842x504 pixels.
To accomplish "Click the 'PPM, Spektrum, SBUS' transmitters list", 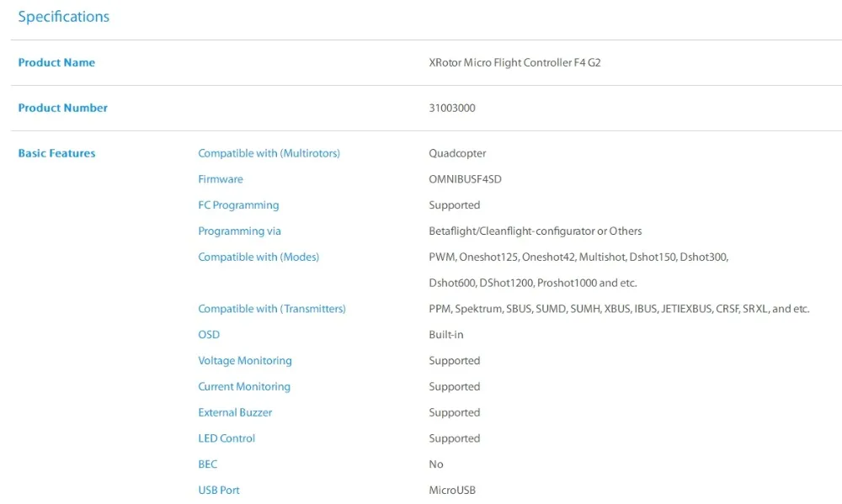I will tap(619, 309).
